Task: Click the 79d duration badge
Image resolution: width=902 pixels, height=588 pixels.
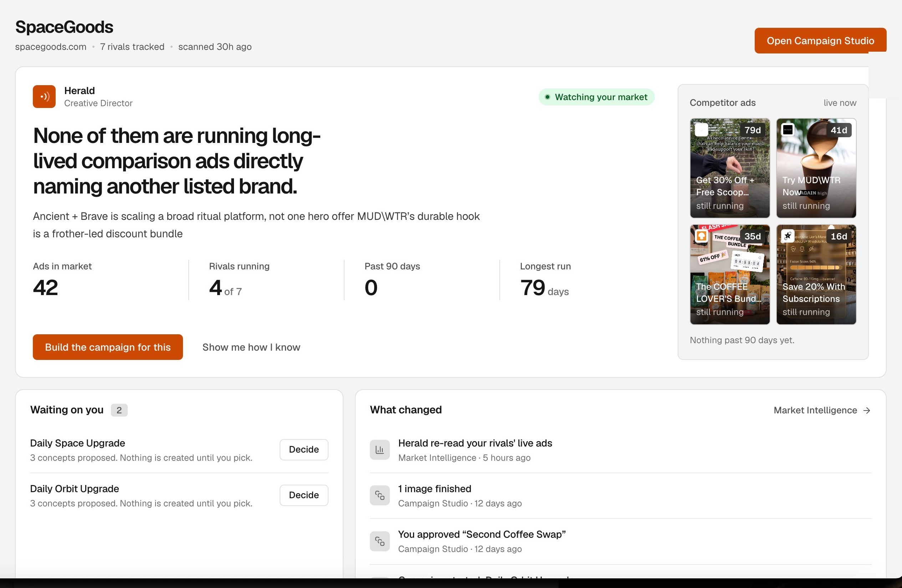Action: tap(752, 130)
